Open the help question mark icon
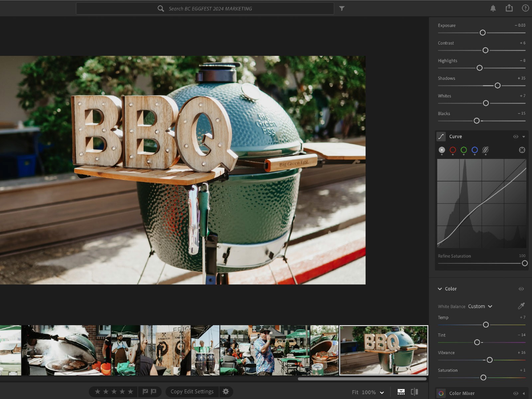 525,8
